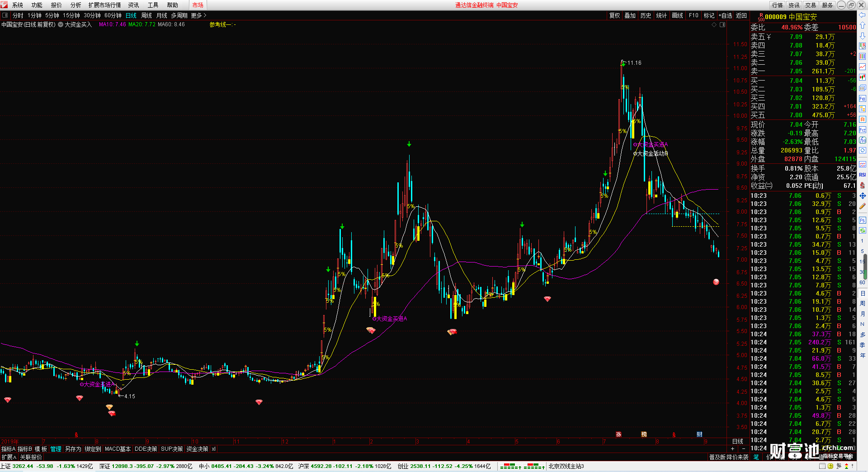Click the 北京双线主站3 server status text
Screen dimensions: 868x472
[x=566, y=466]
